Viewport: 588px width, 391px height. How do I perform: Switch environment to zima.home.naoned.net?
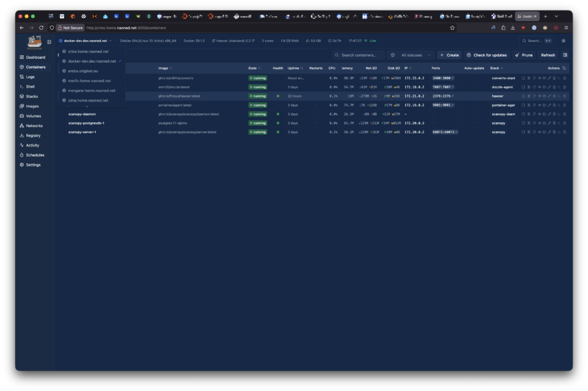click(88, 100)
